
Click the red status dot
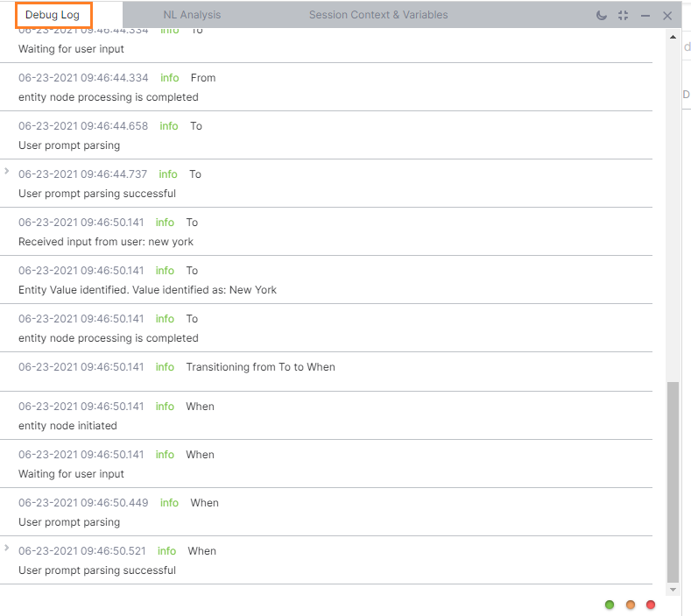651,605
